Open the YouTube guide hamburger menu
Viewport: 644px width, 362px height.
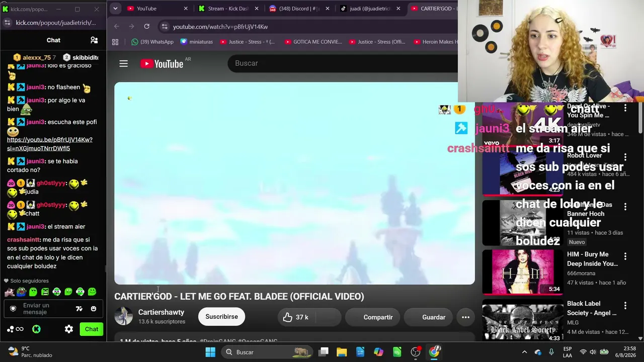coord(123,63)
